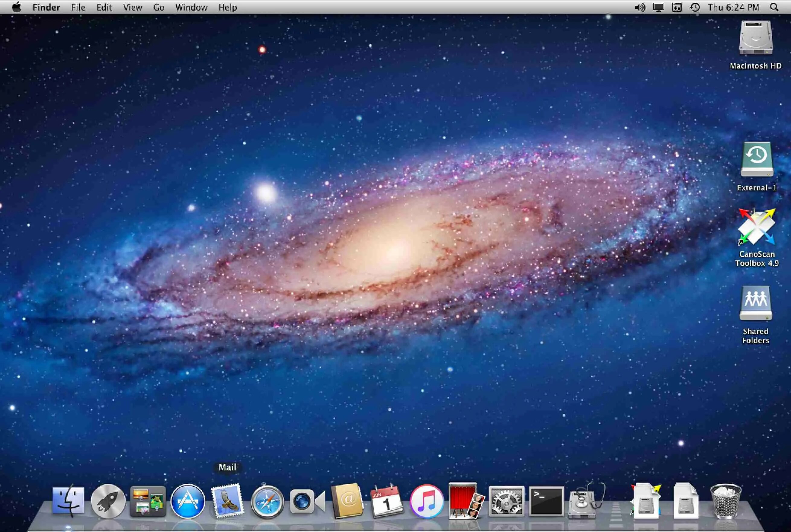Open Safari compass icon in dock
Screen dimensions: 791x532
point(267,502)
